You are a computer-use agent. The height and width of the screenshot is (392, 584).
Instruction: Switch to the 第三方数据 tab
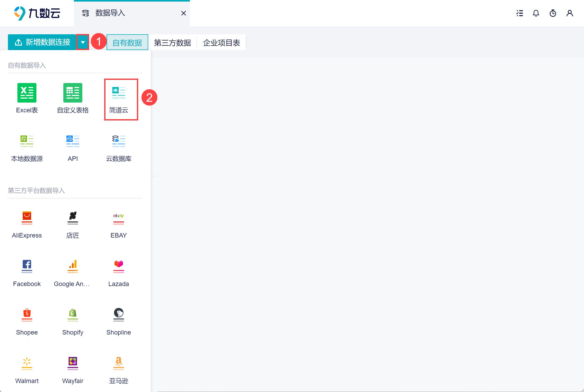pos(172,43)
